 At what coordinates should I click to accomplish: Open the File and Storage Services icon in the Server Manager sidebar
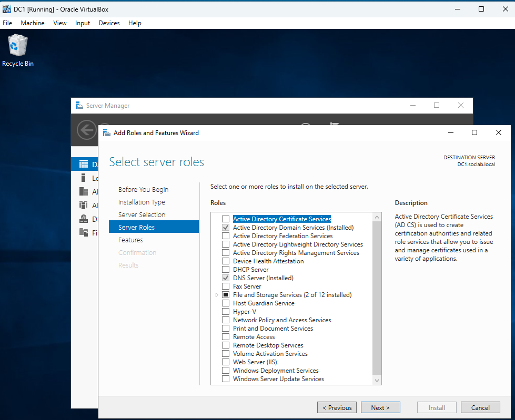pyautogui.click(x=84, y=232)
